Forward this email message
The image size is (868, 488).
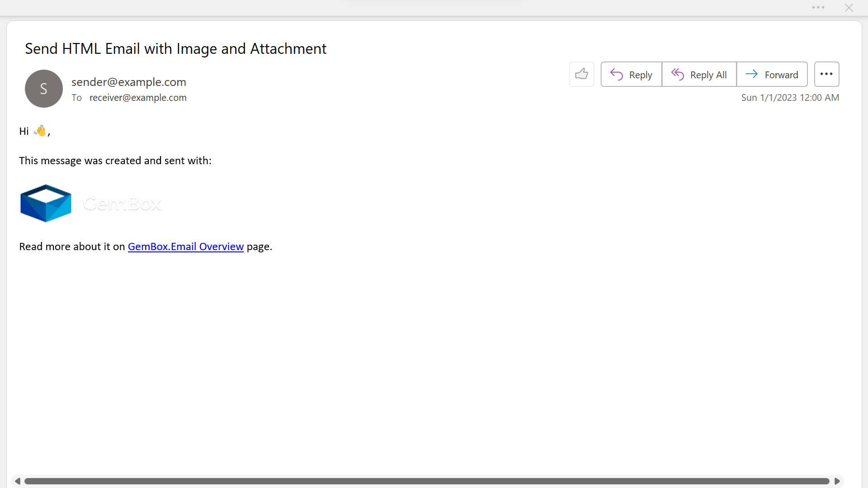[x=772, y=74]
